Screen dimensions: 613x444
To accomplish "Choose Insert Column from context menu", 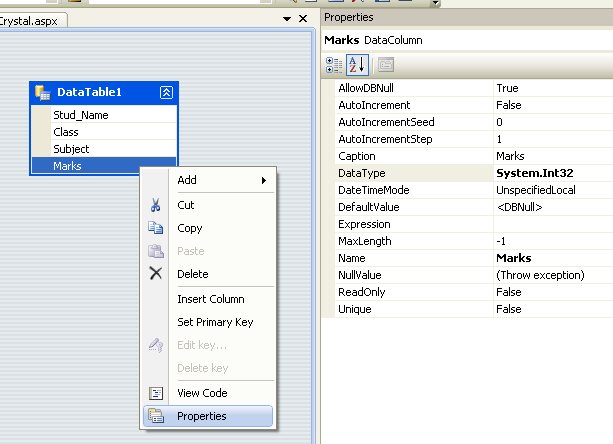I will pyautogui.click(x=210, y=299).
